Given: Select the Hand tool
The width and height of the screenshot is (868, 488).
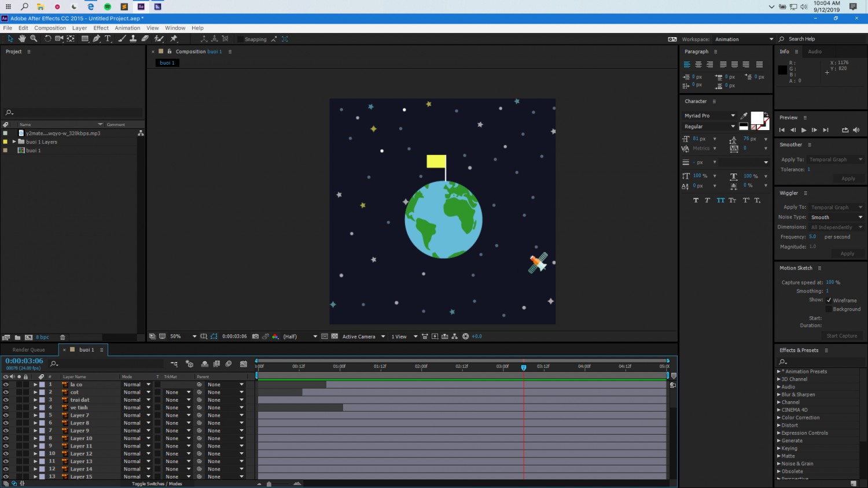Looking at the screenshot, I should coord(22,39).
